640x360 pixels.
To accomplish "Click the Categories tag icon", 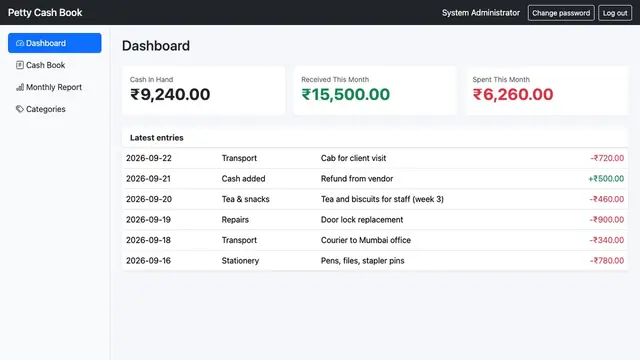I will pos(20,109).
